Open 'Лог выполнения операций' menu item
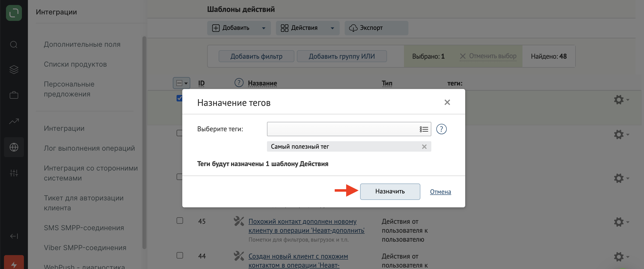Image resolution: width=644 pixels, height=269 pixels. click(89, 148)
